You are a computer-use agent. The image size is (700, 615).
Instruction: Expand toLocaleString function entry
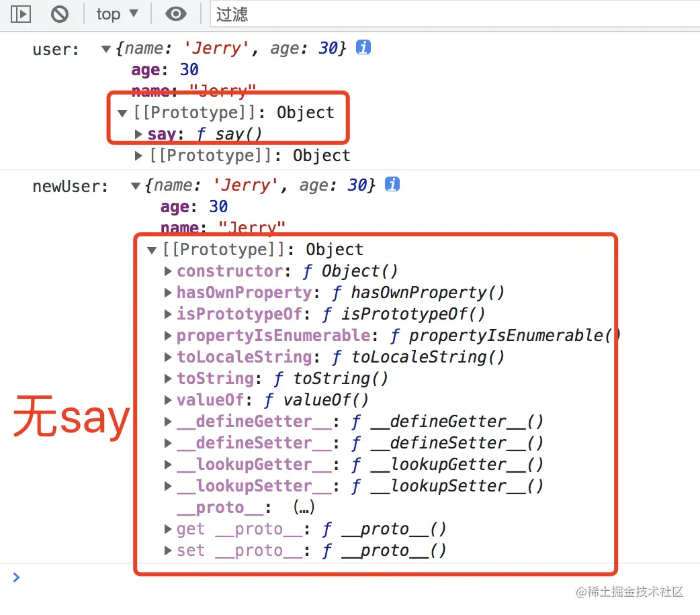tap(168, 357)
